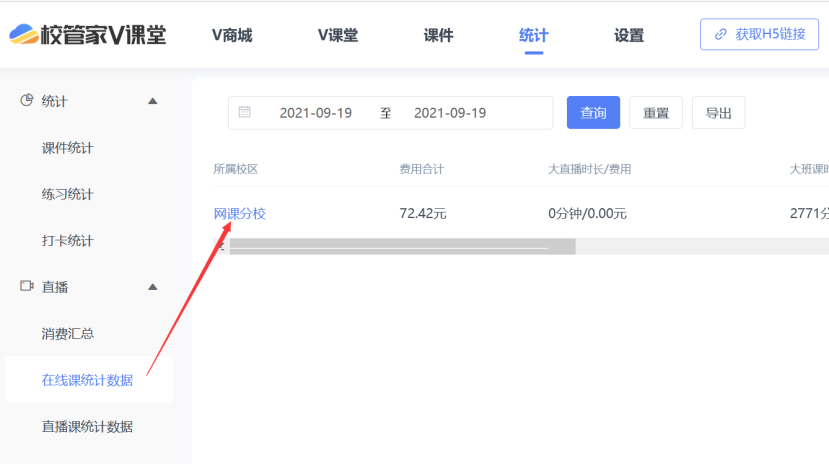
Task: Click the 大直播时长/费用 column header
Action: click(x=589, y=169)
